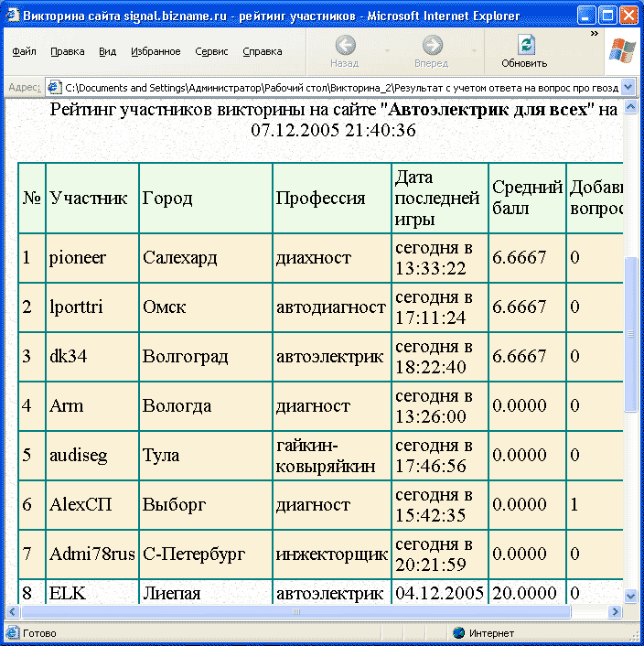Open the Вид menu
This screenshot has width=644, height=646.
coord(107,51)
